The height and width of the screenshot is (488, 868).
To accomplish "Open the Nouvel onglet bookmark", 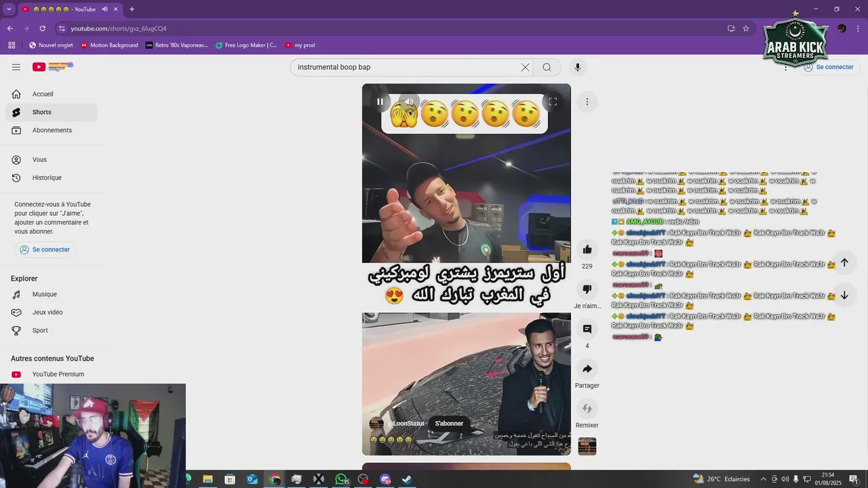I will pos(51,45).
